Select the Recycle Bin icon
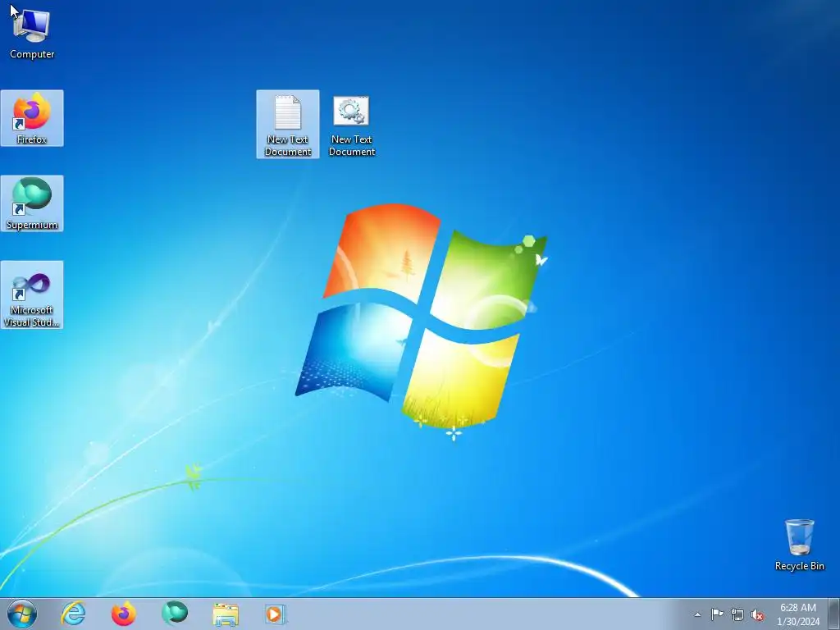 799,545
